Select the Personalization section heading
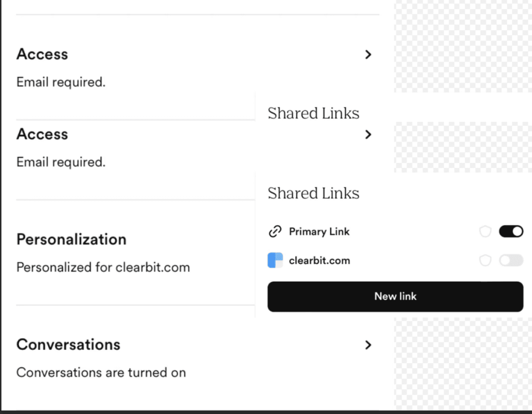 (x=72, y=239)
